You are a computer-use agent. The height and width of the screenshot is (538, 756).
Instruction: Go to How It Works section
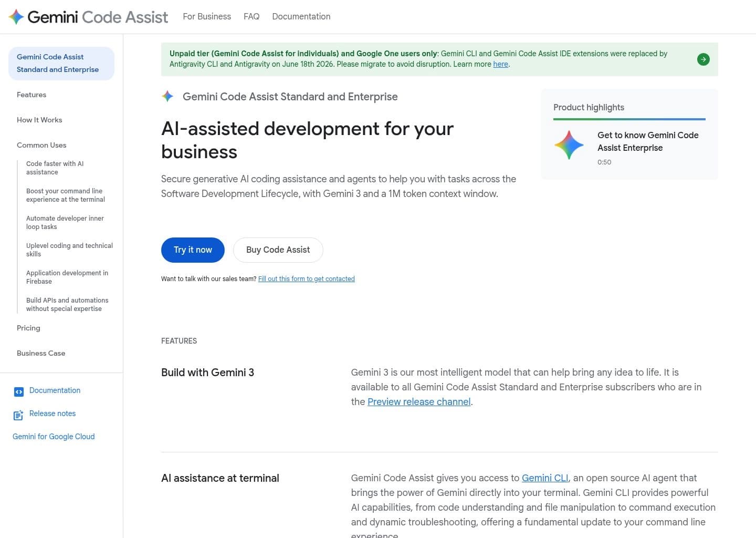click(x=39, y=120)
